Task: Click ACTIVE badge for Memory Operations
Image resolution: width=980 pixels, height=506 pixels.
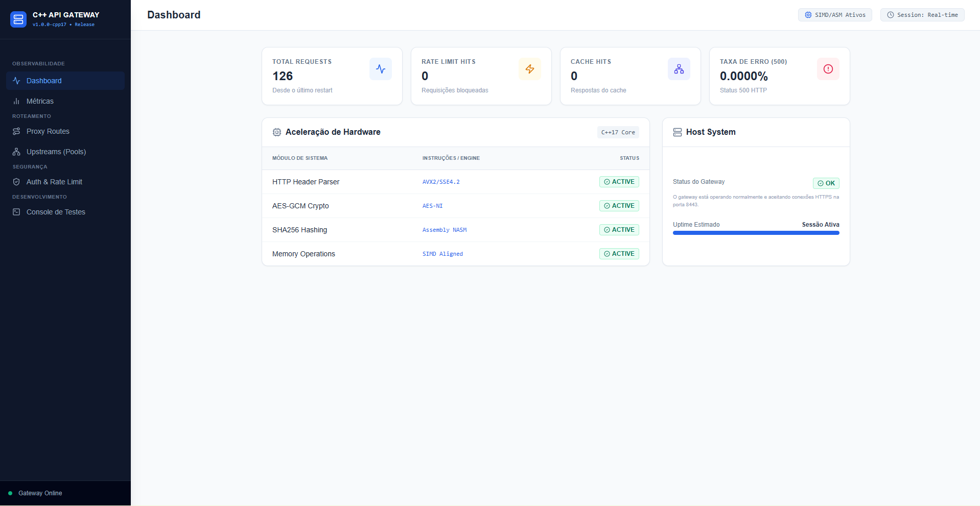Action: (x=619, y=254)
